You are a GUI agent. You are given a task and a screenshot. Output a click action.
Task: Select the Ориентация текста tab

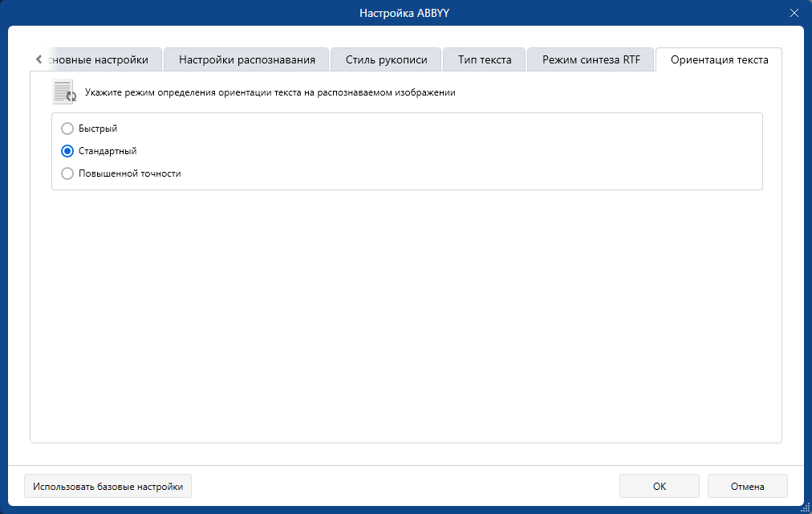pyautogui.click(x=719, y=59)
